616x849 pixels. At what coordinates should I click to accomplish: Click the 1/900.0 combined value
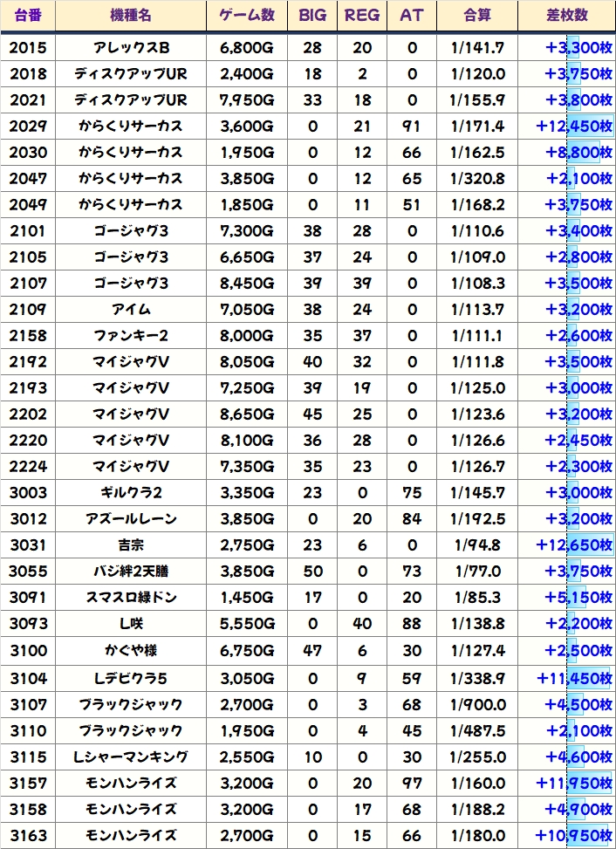click(477, 704)
